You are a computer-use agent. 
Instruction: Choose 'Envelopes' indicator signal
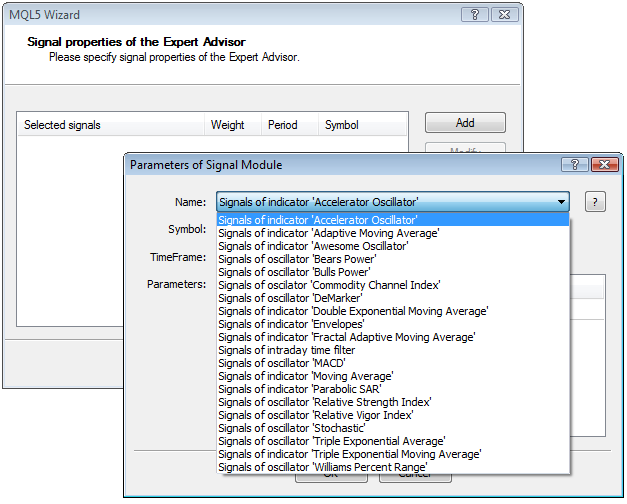(x=393, y=324)
